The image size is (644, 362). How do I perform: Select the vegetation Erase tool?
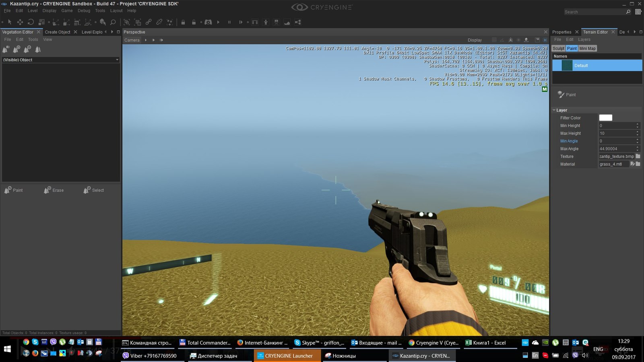54,190
